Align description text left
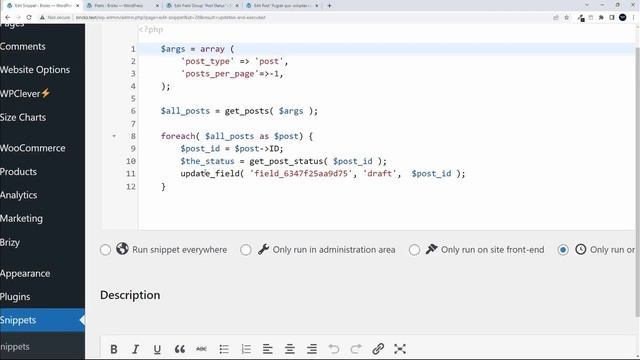This screenshot has width=640, height=360. pos(268,349)
